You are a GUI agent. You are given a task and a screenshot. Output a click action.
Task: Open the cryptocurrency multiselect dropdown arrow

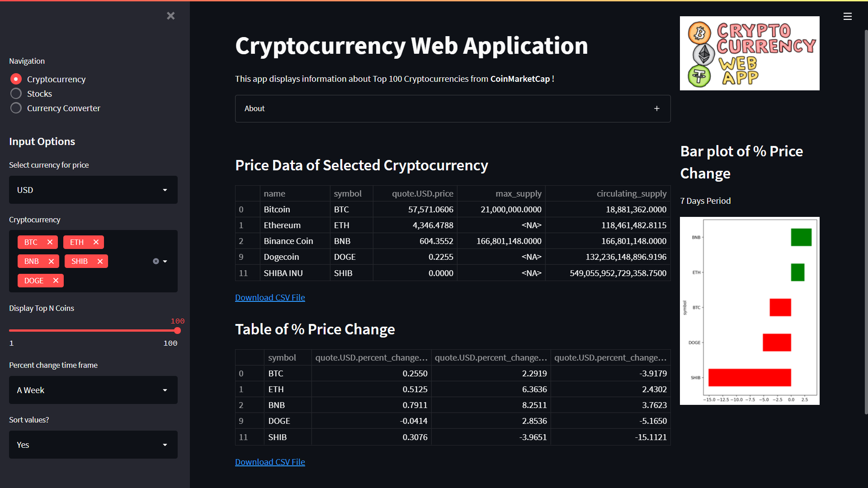(165, 261)
